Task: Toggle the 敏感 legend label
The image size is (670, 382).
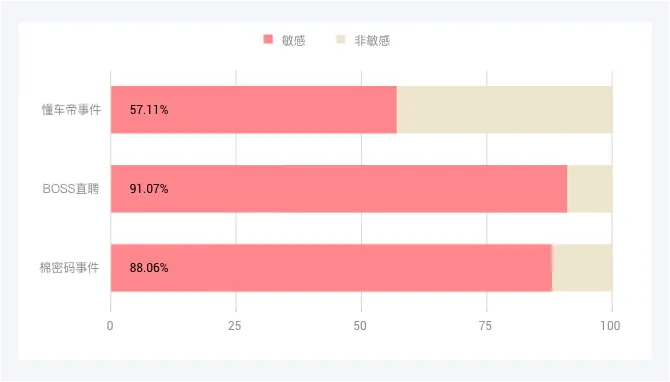Action: (294, 41)
